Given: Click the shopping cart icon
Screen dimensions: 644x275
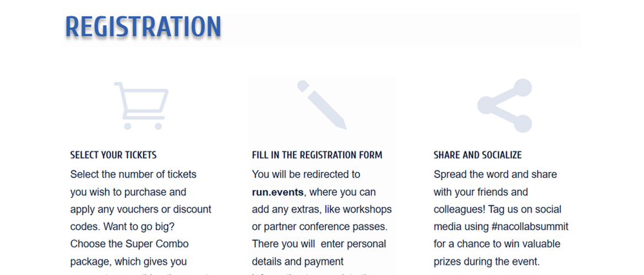Looking at the screenshot, I should [141, 106].
